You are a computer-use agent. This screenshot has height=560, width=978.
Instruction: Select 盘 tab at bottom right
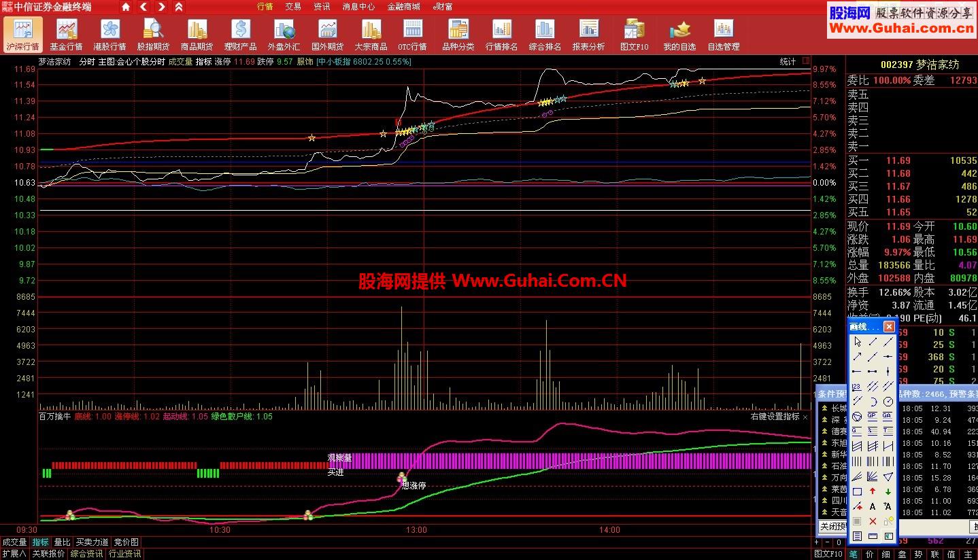[x=903, y=554]
